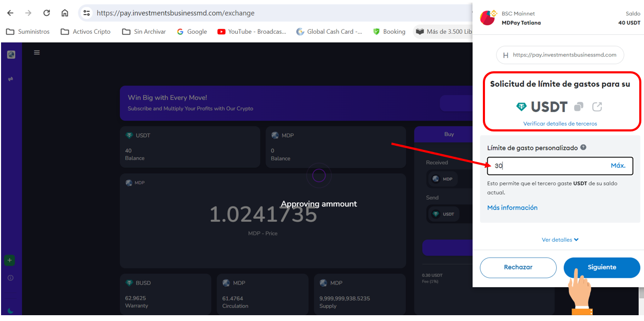Copy the USDT token address icon
Screen dimensions: 644x321
(x=578, y=107)
